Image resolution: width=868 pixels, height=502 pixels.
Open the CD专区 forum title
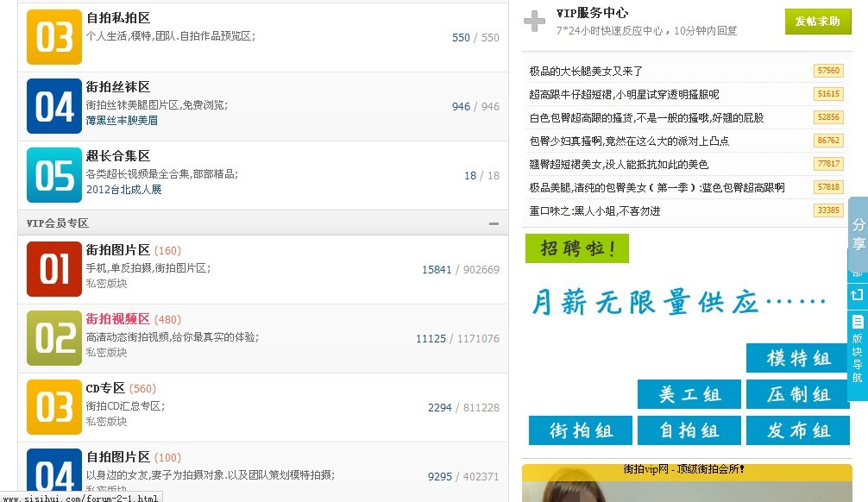coord(105,388)
